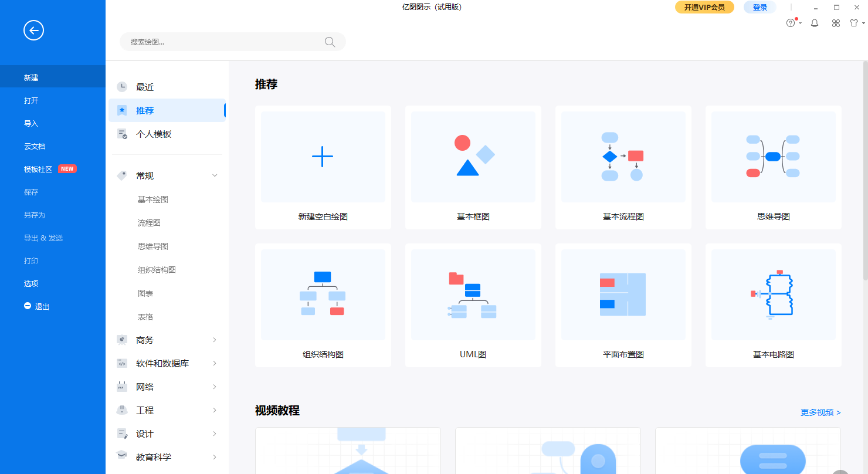Collapse the 常规 category chevron
The width and height of the screenshot is (868, 474).
214,175
